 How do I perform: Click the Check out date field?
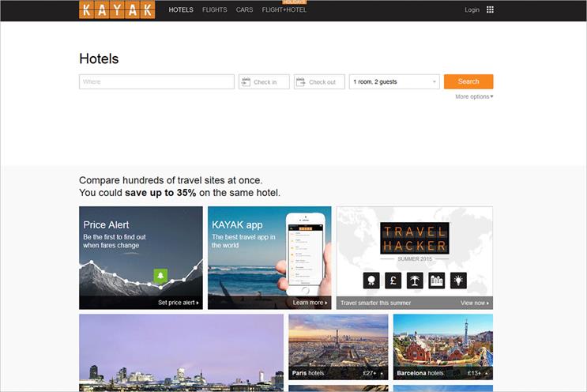point(319,81)
